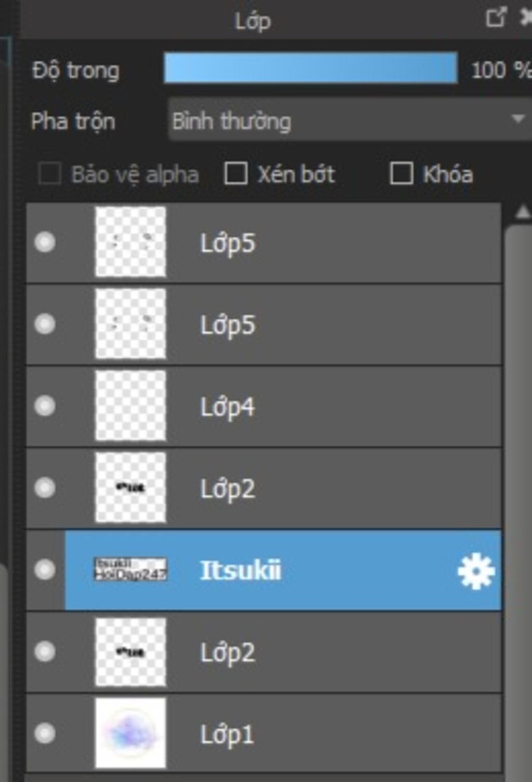Click the Độ trong opacity slider

click(x=311, y=68)
